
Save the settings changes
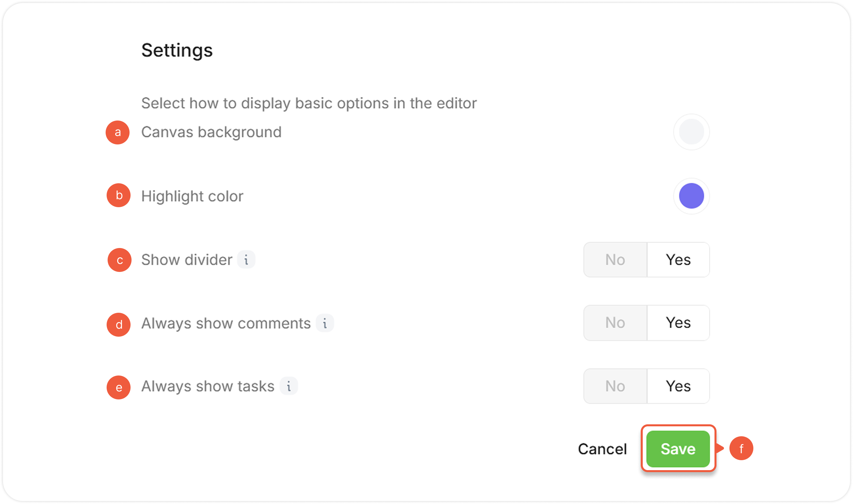(x=678, y=449)
